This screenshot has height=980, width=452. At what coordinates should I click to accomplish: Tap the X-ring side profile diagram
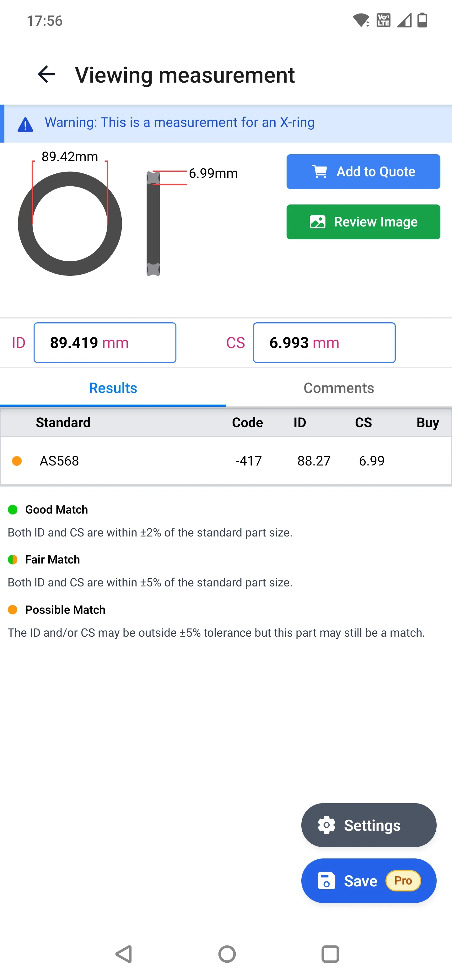click(x=153, y=224)
